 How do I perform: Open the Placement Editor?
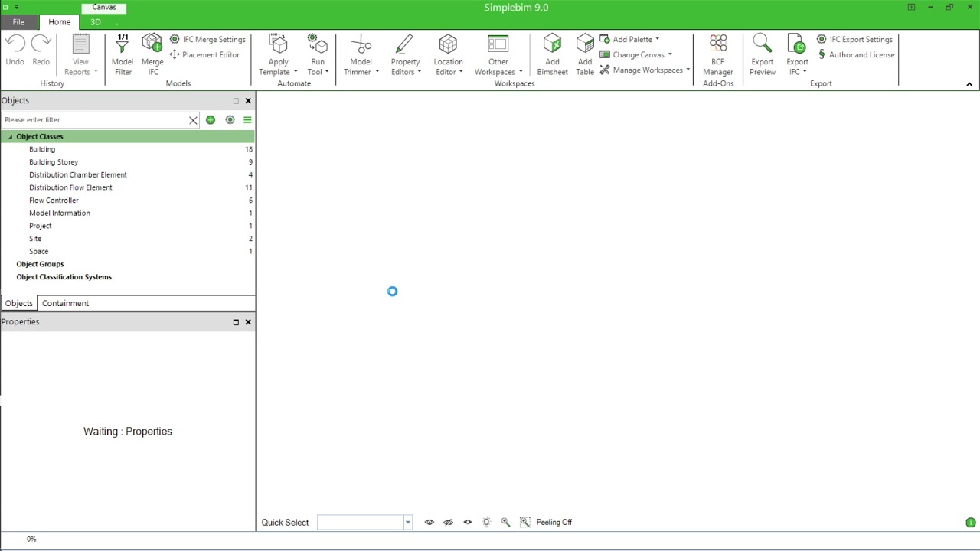[x=204, y=54]
